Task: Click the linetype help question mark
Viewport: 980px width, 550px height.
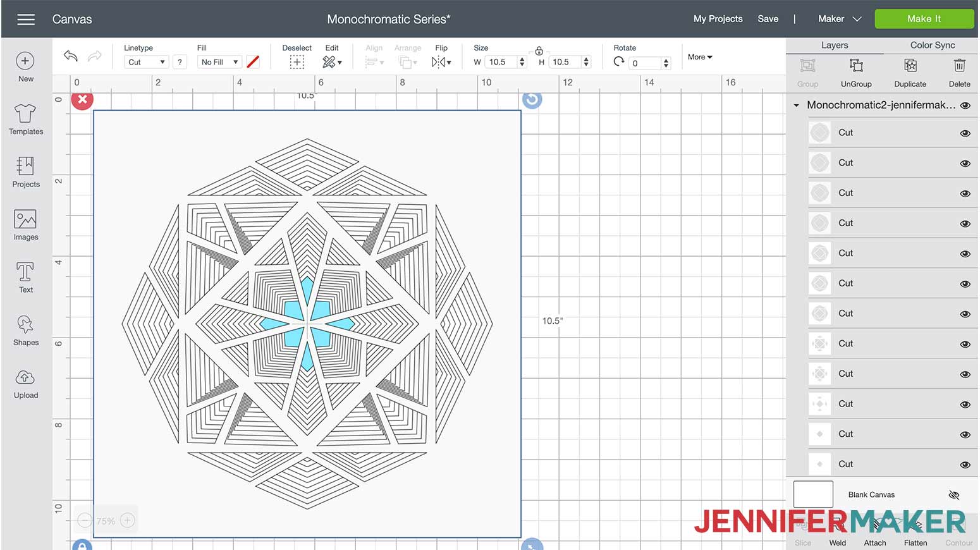Action: click(x=180, y=62)
